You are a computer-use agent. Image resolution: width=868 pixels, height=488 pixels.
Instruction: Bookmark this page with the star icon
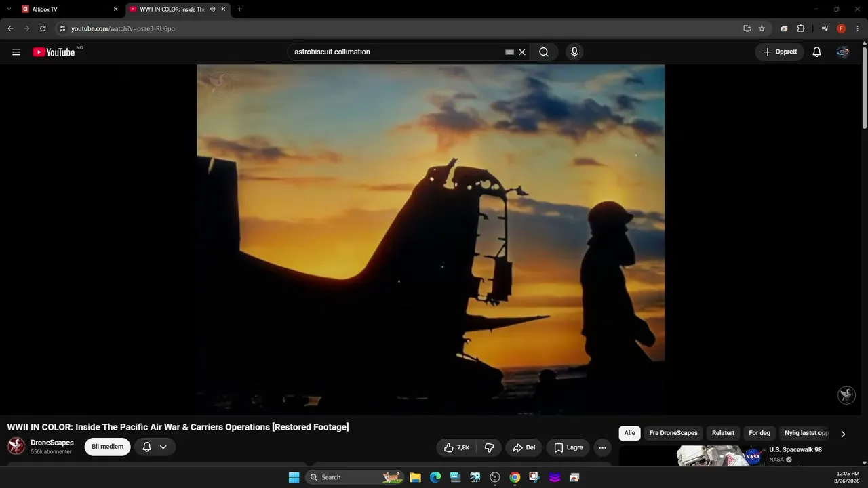click(762, 28)
